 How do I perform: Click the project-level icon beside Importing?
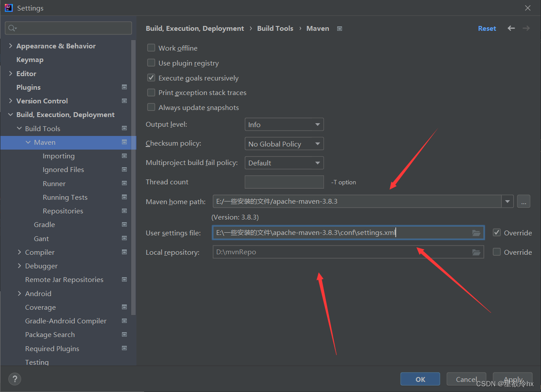(125, 156)
